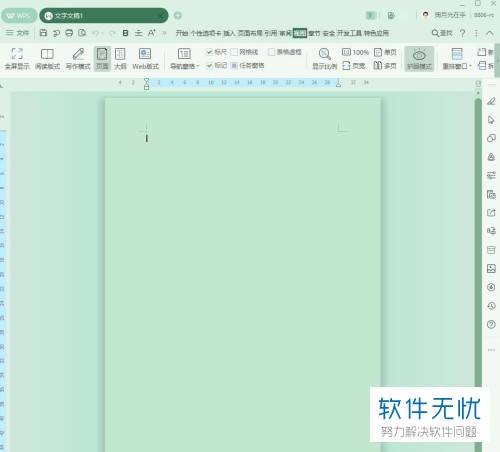Click the shapes icon in right sidebar
Screen dimensions: 500x452
click(x=491, y=138)
